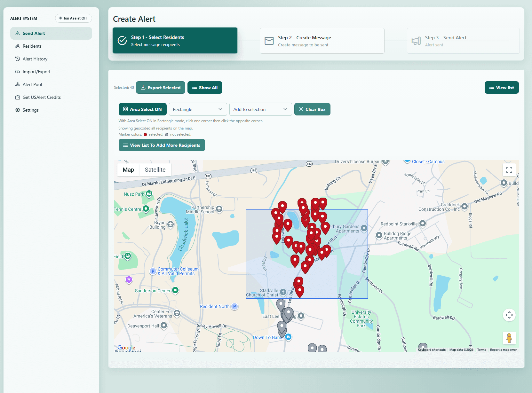Click View List To Add More Recipients
The width and height of the screenshot is (532, 393).
point(162,145)
